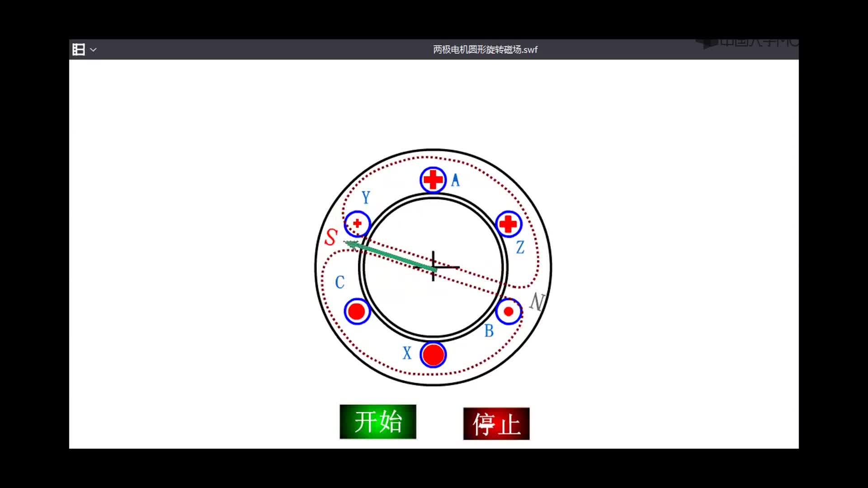Viewport: 868px width, 488px height.
Task: Click the winding Y conductor with small cross
Action: coord(357,224)
